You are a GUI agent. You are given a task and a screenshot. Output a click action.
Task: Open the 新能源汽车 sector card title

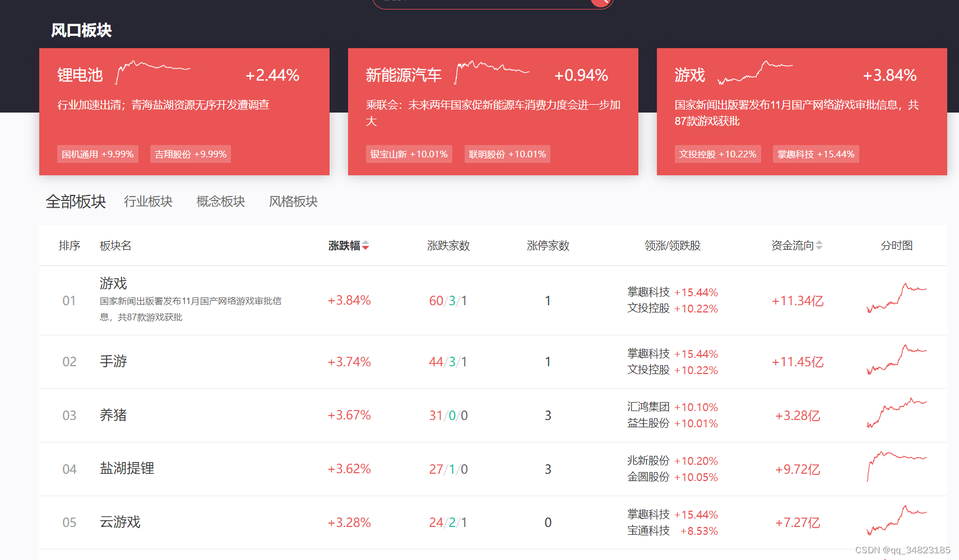[404, 75]
